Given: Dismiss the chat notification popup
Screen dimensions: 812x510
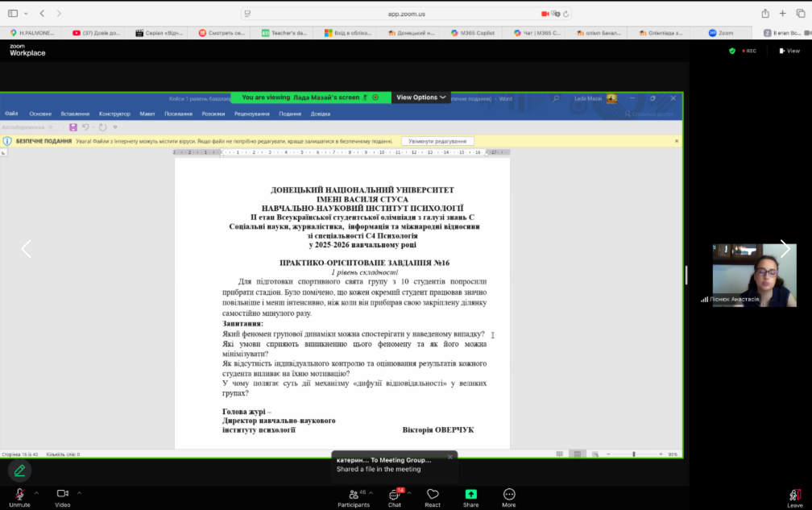Looking at the screenshot, I should [x=450, y=457].
